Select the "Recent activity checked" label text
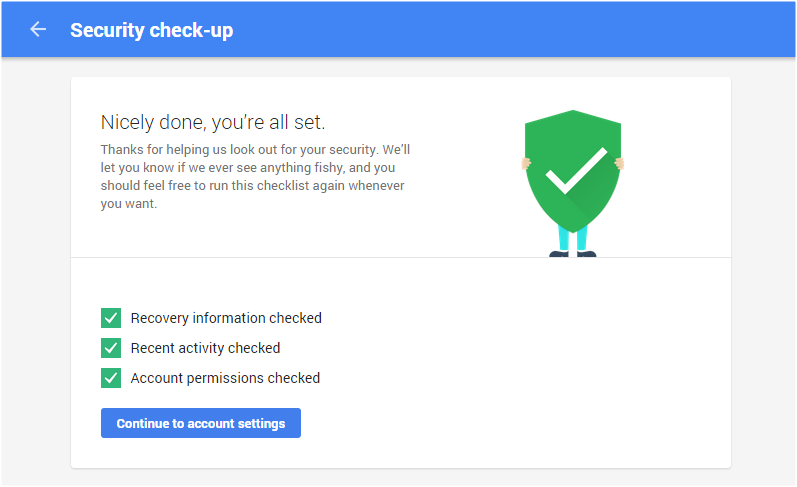 click(205, 348)
